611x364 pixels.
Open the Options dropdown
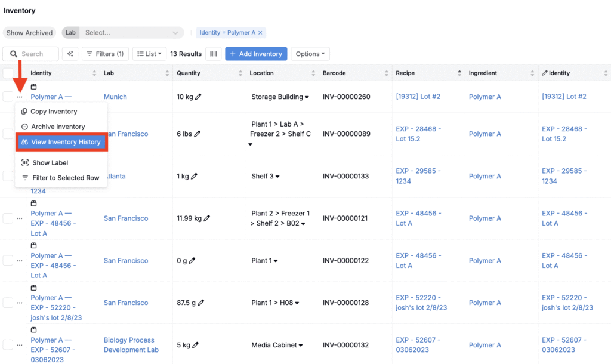(310, 54)
